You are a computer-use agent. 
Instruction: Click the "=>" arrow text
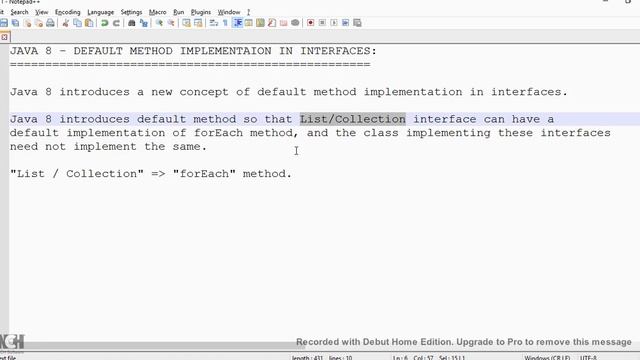point(158,174)
